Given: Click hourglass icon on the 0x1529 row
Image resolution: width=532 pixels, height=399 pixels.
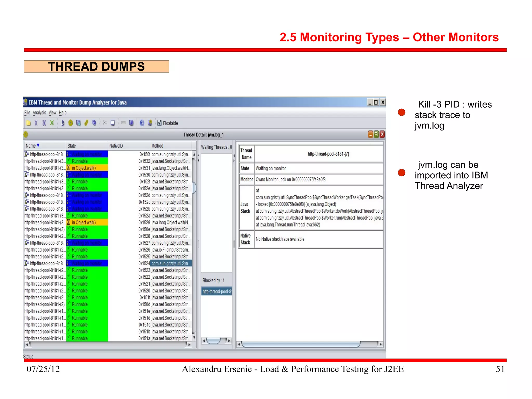Looking at the screenshot, I should click(69, 222).
